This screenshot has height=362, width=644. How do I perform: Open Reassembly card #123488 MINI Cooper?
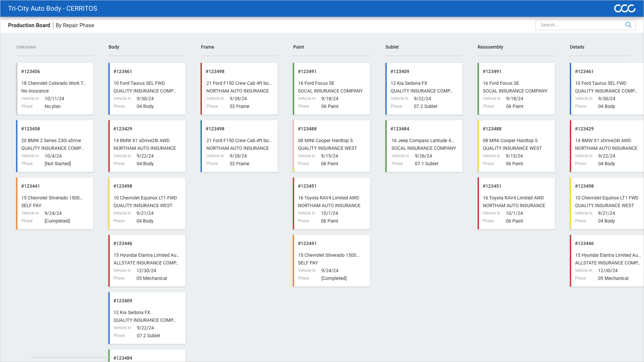click(516, 146)
